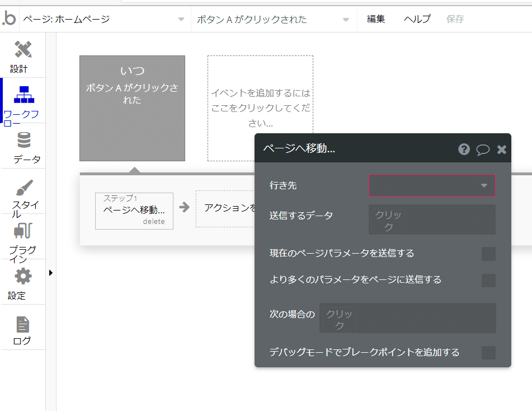Open the ログ (Logs) tab

(x=23, y=328)
